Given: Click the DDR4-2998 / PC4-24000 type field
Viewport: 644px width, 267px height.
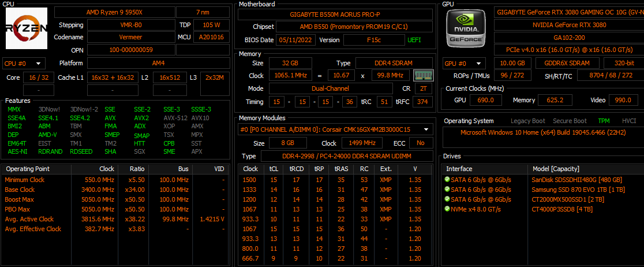Looking at the screenshot, I should click(x=347, y=157).
